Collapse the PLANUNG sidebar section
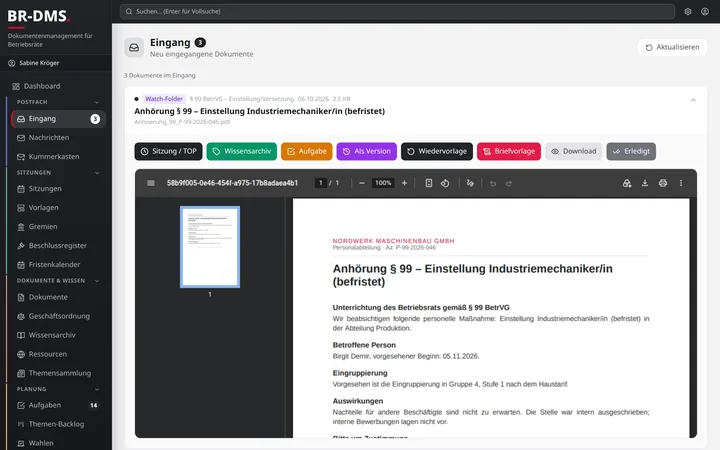Screen dimensions: 720x450 (x=97, y=389)
